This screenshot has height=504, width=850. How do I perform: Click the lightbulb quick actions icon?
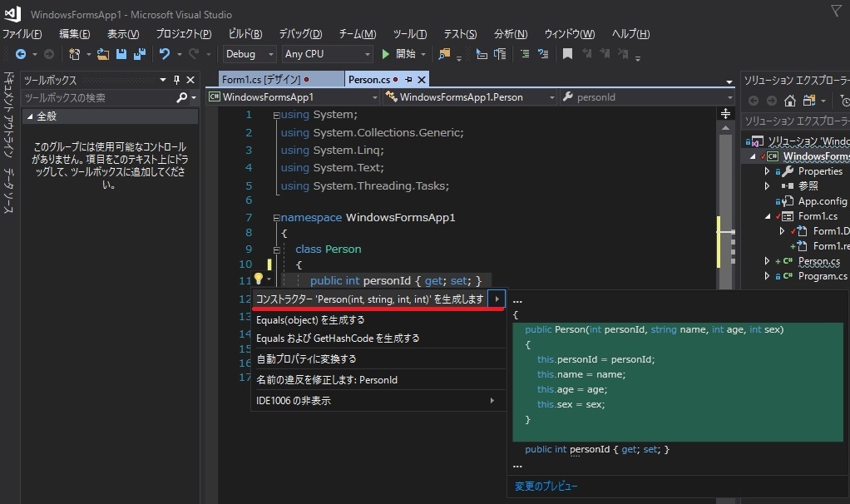click(259, 279)
